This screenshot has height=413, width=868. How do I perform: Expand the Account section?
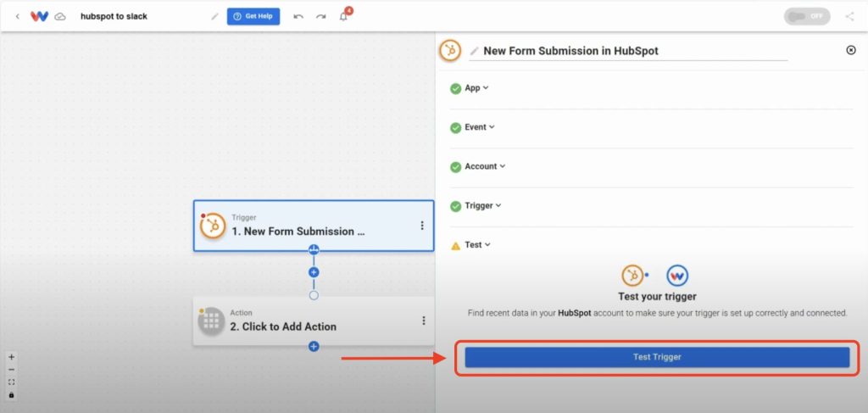click(x=478, y=166)
